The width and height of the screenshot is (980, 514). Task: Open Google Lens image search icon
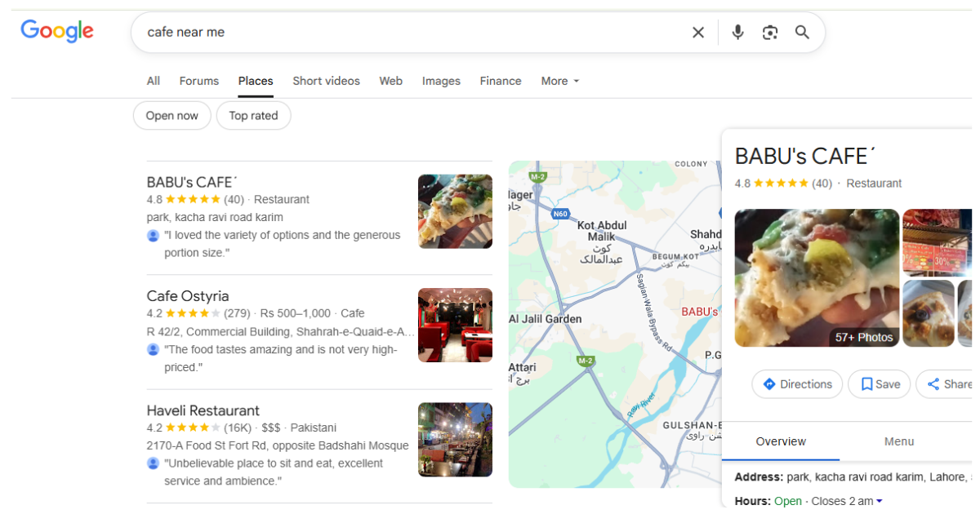click(770, 33)
